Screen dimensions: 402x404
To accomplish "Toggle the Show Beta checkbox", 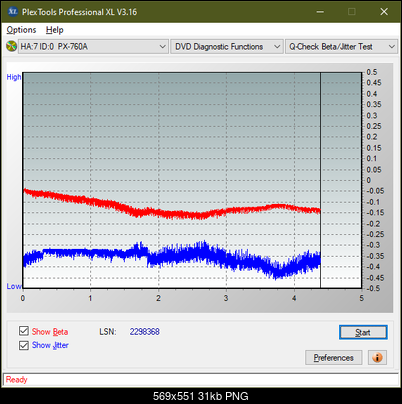I will (x=24, y=331).
